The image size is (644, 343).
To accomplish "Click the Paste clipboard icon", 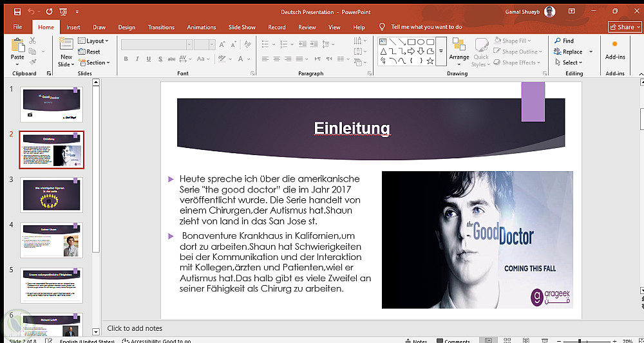I will click(17, 45).
